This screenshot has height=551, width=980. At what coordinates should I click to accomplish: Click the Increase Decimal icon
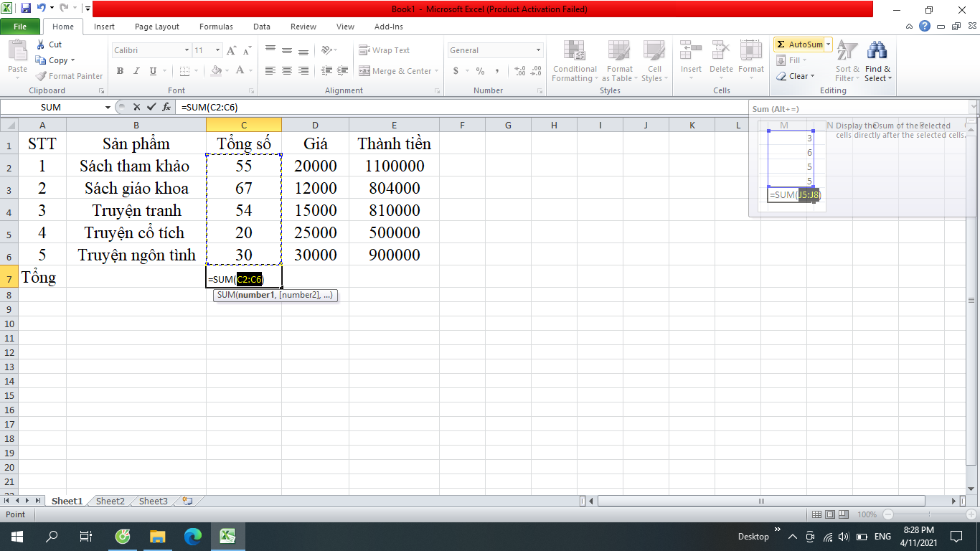click(x=520, y=71)
